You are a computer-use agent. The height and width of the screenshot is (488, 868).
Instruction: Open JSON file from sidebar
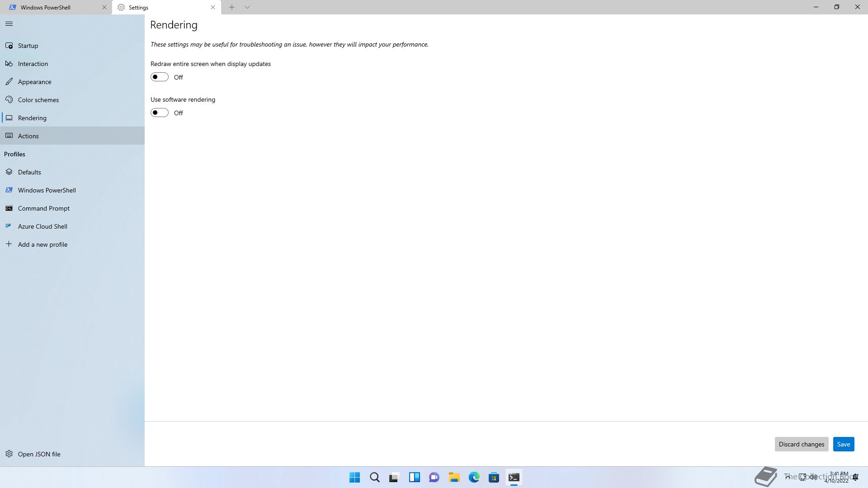click(x=39, y=454)
